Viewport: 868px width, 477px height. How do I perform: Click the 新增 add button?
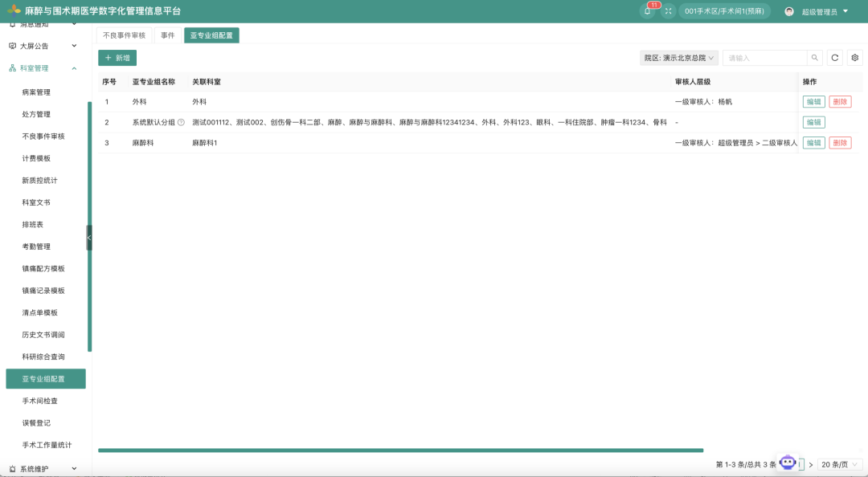117,58
